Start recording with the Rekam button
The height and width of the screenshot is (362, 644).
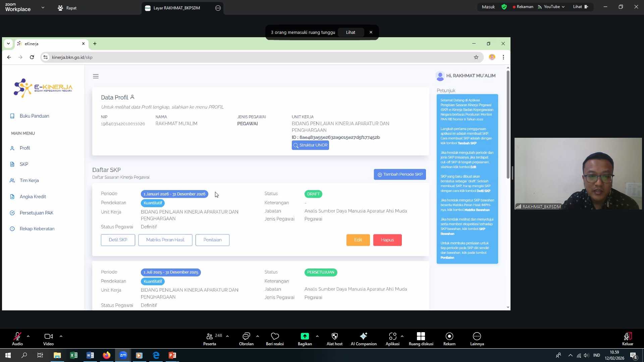pyautogui.click(x=449, y=336)
